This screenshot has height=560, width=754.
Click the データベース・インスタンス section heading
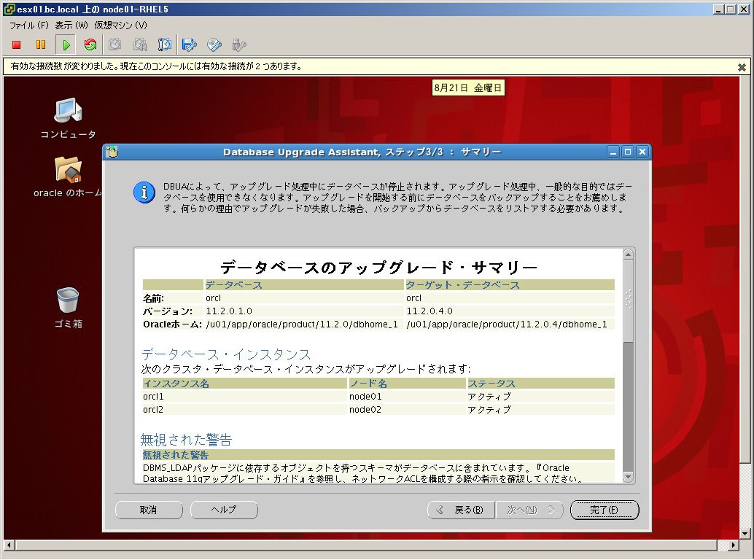coord(226,355)
